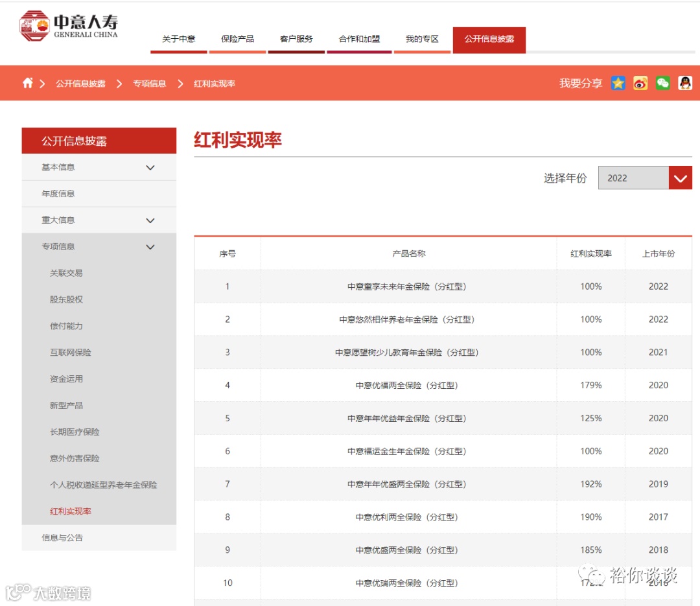
Task: Click the 上市年份 column header
Action: [659, 253]
